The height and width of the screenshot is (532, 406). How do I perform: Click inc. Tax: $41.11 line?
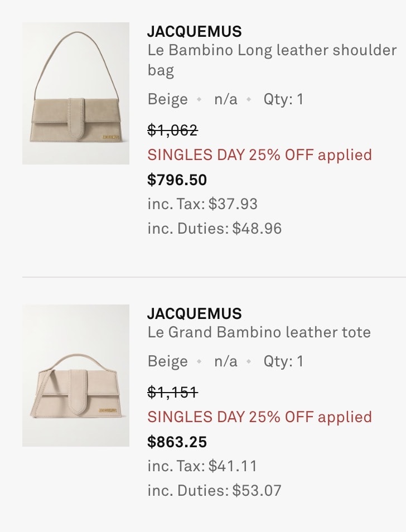pyautogui.click(x=202, y=466)
